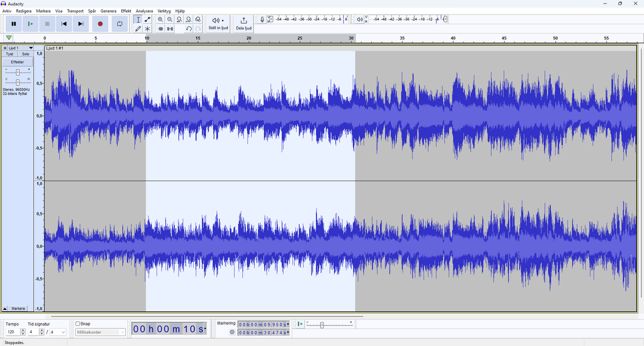
Task: Open the Redigera menu
Action: click(24, 11)
